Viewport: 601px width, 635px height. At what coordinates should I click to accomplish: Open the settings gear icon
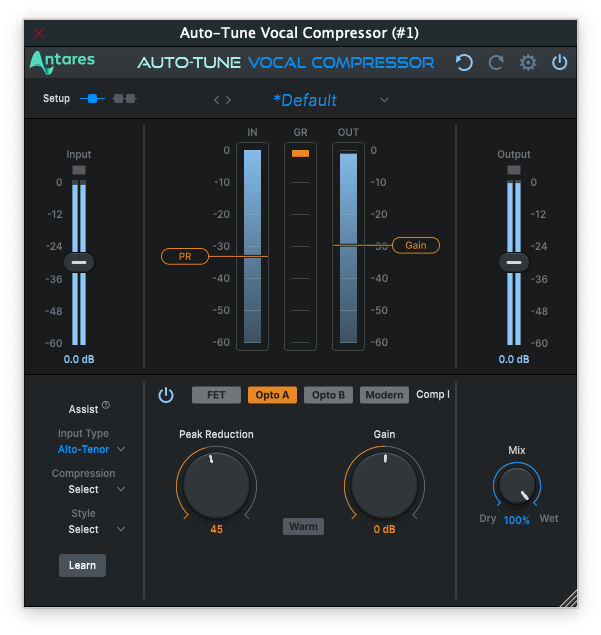(x=528, y=63)
